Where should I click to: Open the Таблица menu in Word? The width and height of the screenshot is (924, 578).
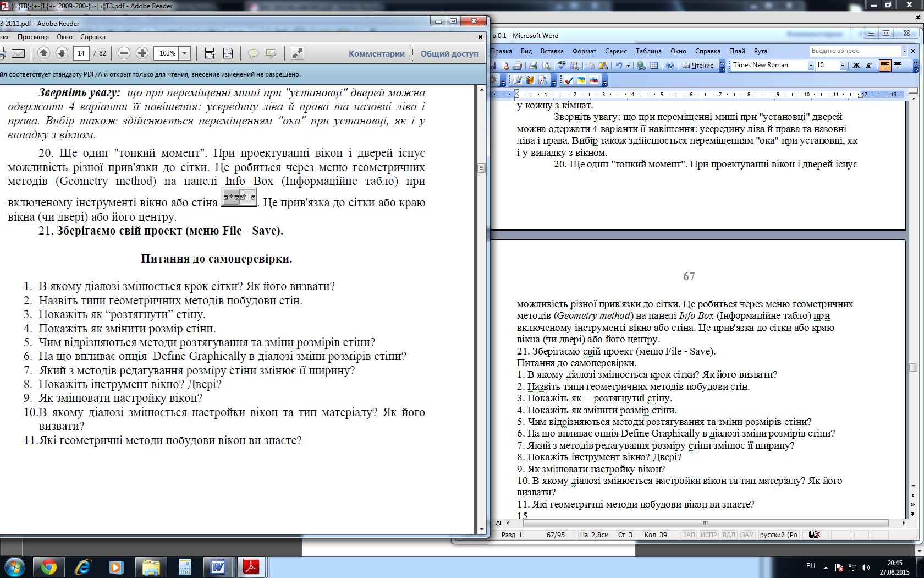tap(648, 51)
